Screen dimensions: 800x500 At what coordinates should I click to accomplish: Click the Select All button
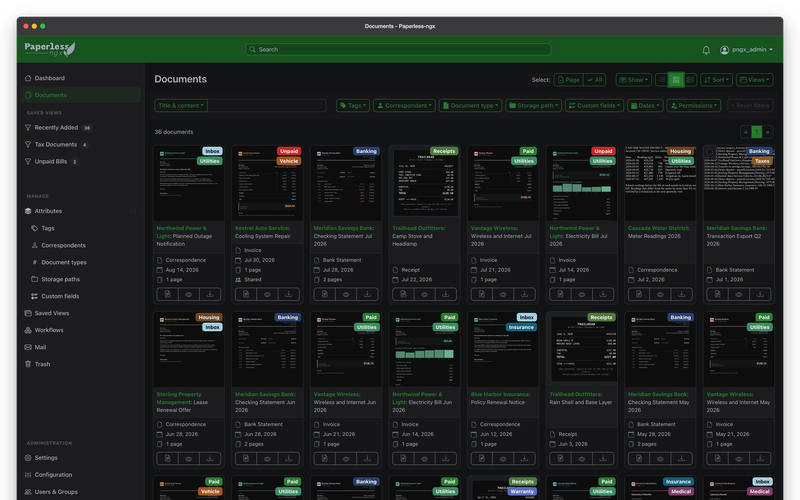coord(594,80)
